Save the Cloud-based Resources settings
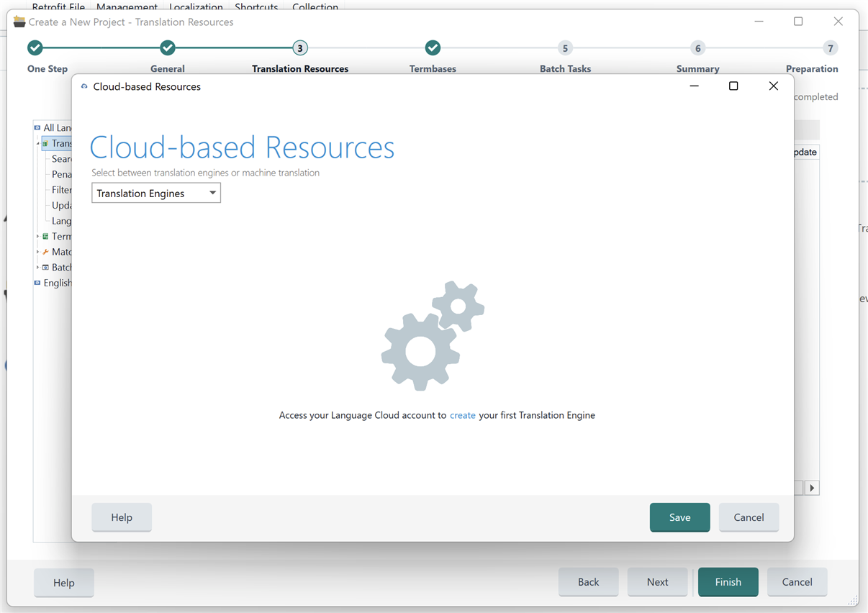The width and height of the screenshot is (868, 613). click(679, 517)
